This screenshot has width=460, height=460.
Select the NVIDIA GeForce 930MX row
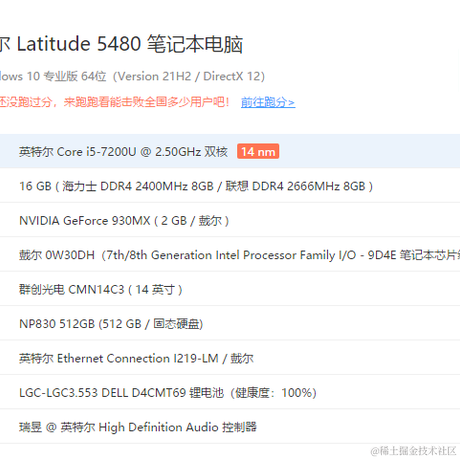point(230,220)
